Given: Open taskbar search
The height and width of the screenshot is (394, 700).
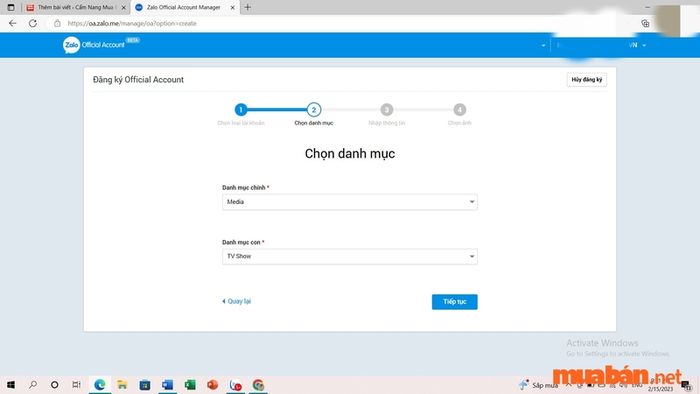Looking at the screenshot, I should (x=33, y=384).
